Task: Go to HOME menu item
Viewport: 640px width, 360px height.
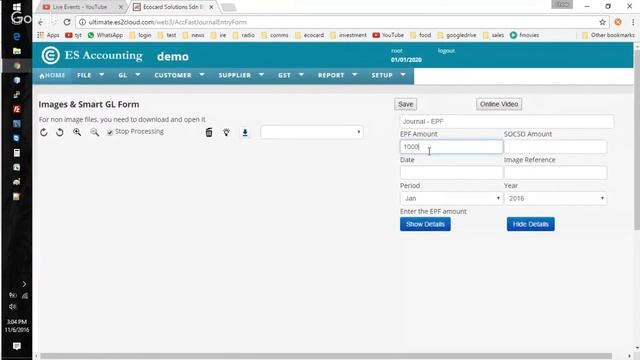Action: coord(52,75)
